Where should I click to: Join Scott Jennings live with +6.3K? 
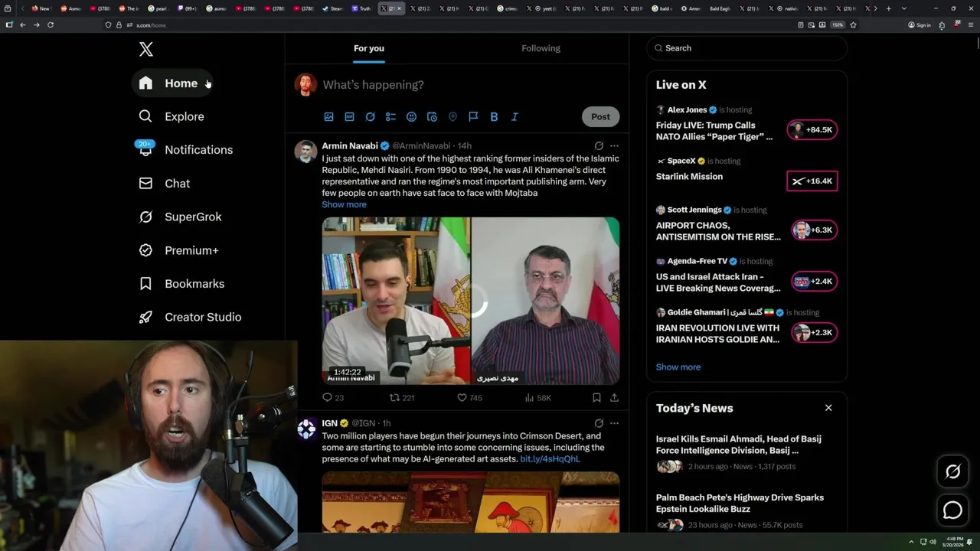(x=814, y=230)
